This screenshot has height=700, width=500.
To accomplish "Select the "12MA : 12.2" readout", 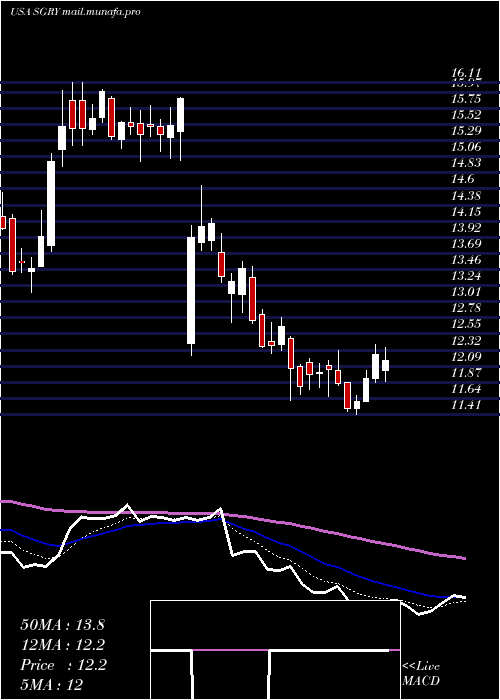I will click(x=63, y=645).
